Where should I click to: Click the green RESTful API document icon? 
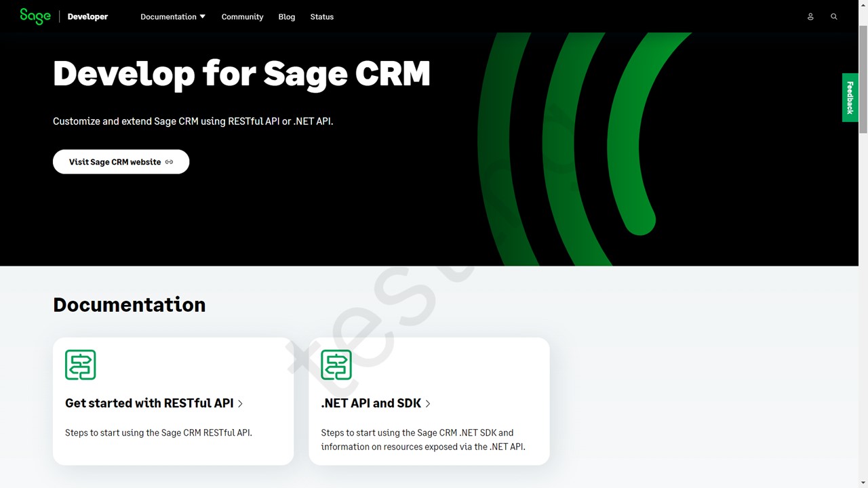click(x=80, y=365)
